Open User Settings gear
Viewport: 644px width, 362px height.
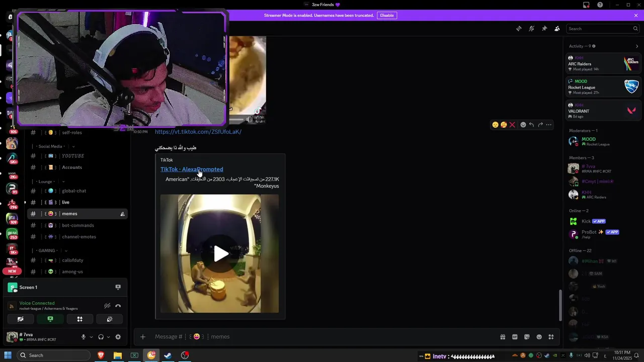pyautogui.click(x=118, y=337)
